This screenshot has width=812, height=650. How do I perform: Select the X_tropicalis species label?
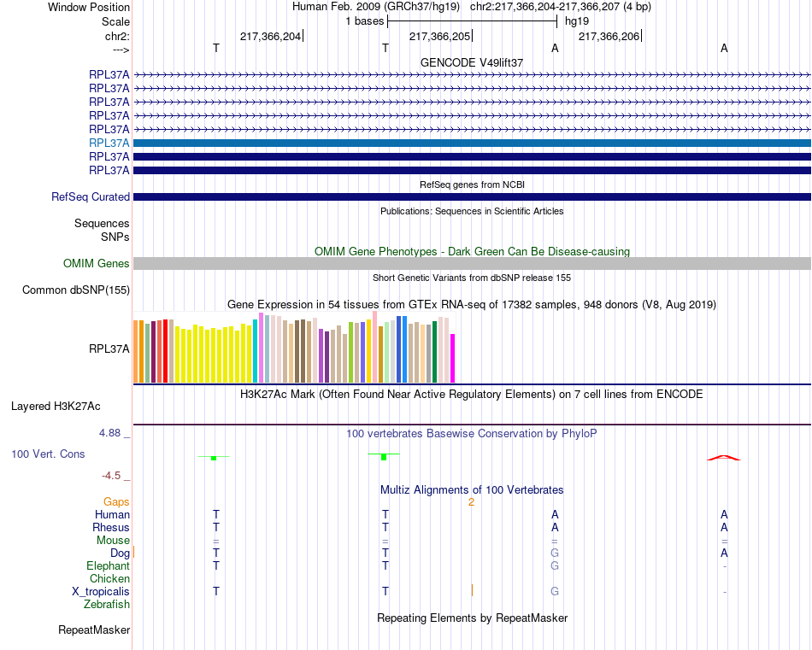tap(101, 592)
